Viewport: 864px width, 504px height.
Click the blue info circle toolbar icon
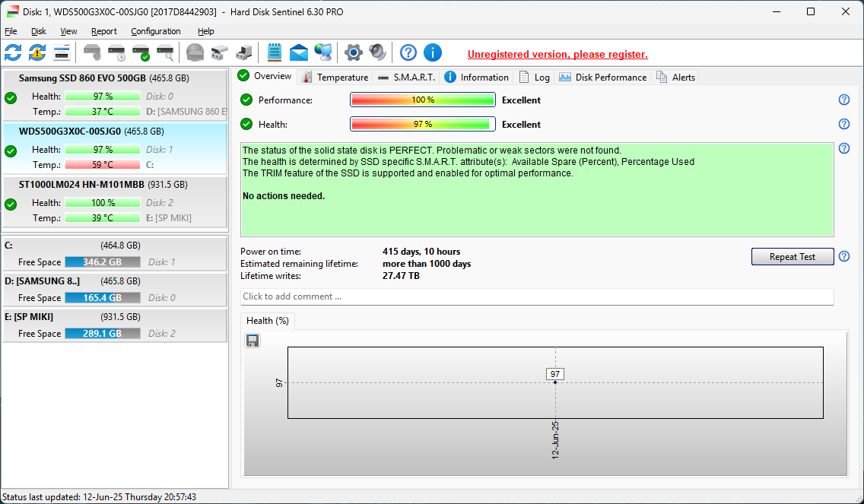coord(433,53)
